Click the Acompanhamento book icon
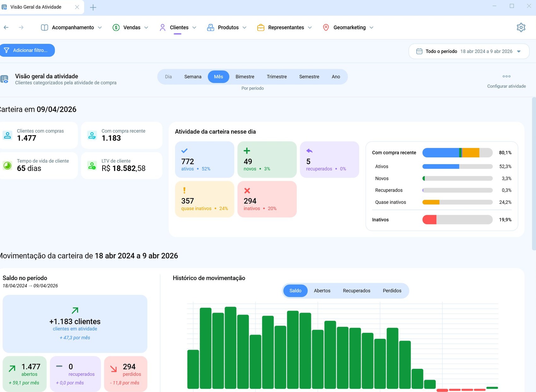The image size is (536, 392). [44, 27]
